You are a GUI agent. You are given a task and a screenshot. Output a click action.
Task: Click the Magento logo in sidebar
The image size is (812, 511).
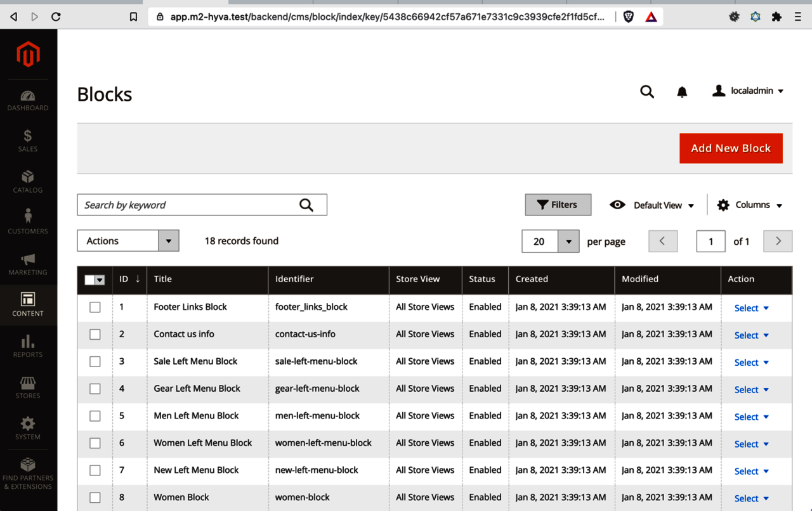tap(28, 55)
